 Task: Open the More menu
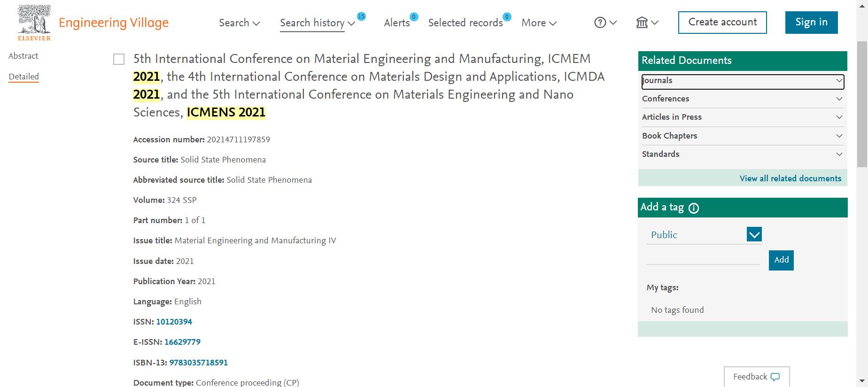538,23
